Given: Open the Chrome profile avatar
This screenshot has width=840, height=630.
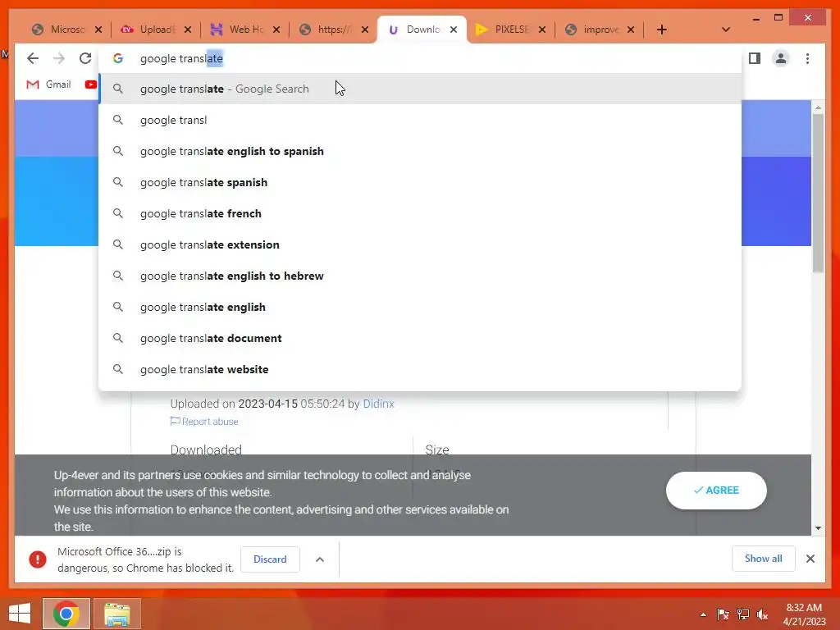Looking at the screenshot, I should 781,58.
